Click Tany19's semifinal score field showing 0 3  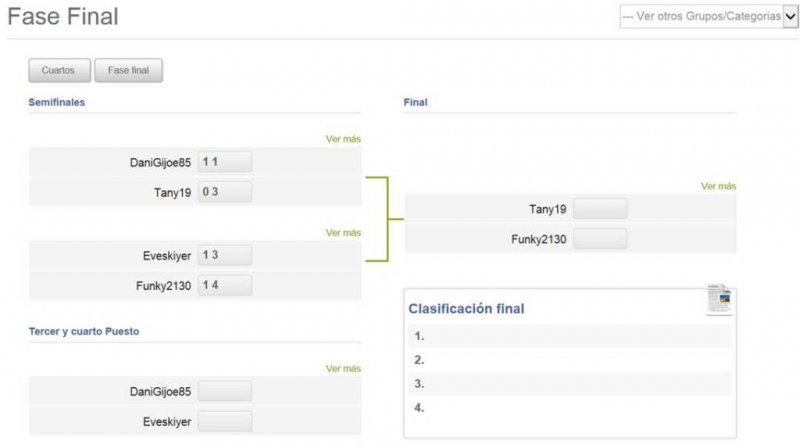(x=224, y=192)
